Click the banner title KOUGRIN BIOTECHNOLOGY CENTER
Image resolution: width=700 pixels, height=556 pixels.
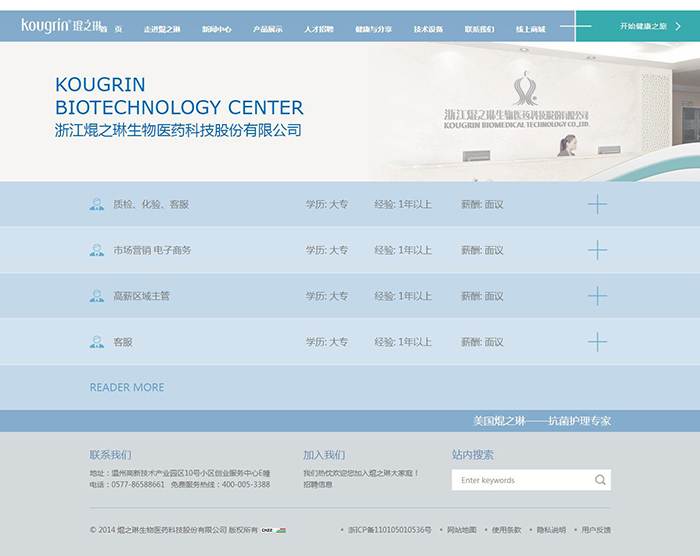(179, 96)
